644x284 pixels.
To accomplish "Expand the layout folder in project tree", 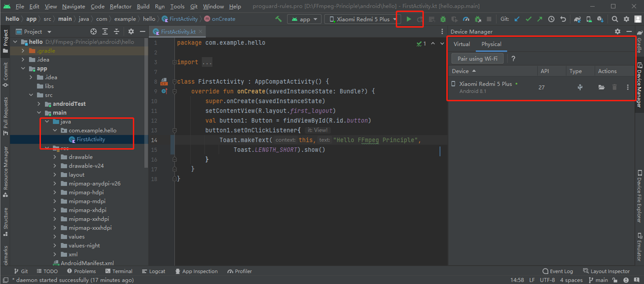I will click(x=55, y=175).
